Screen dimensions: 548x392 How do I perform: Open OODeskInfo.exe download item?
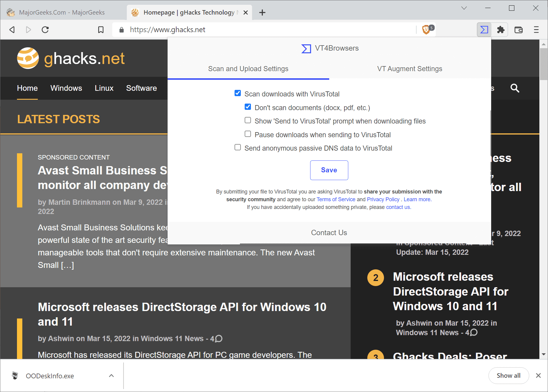[x=50, y=376]
